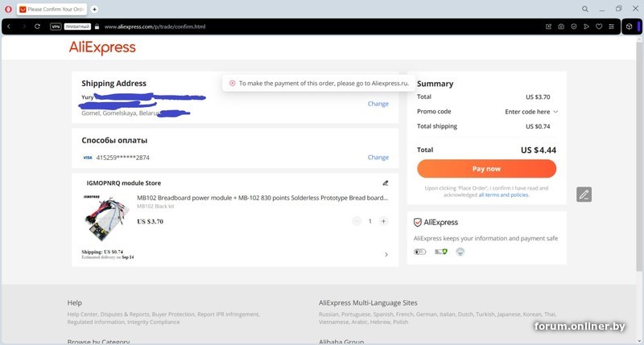Open 'all terms and policies' link
The width and height of the screenshot is (644, 345).
504,195
